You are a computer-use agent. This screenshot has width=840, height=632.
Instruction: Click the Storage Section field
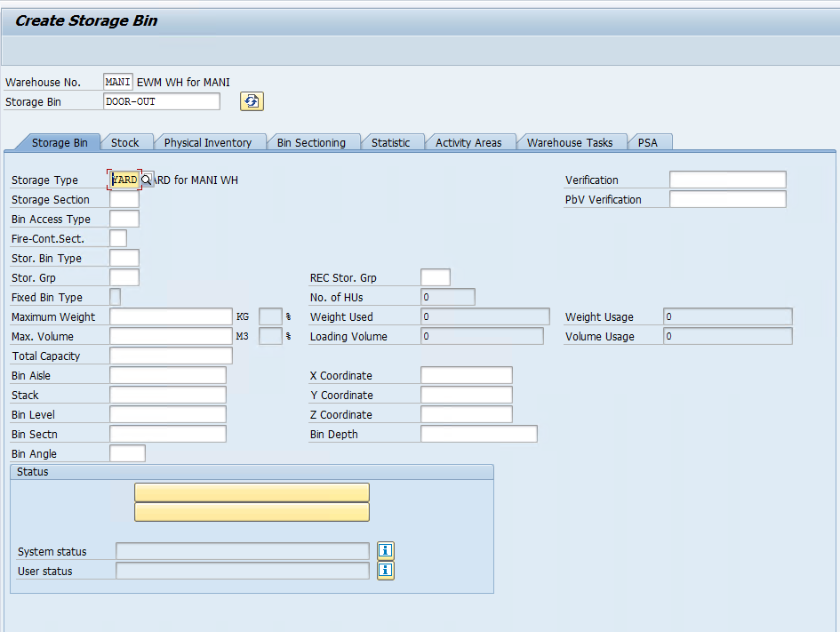(x=124, y=199)
